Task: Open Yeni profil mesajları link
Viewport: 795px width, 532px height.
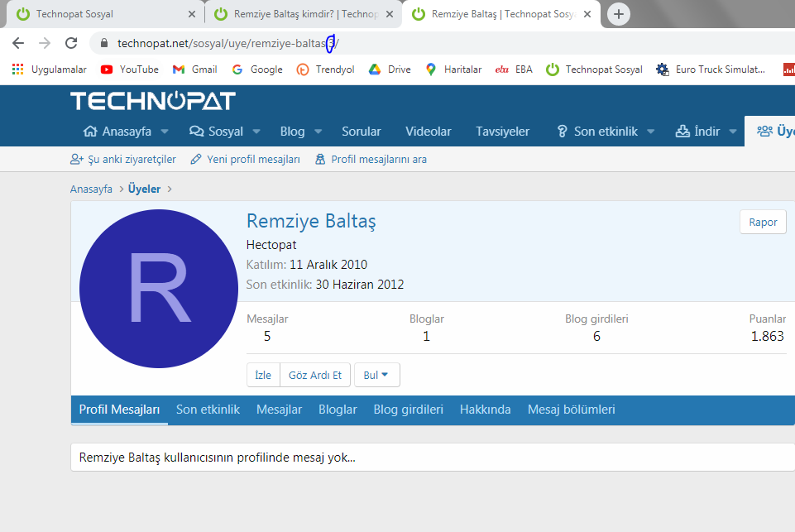Action: [246, 159]
